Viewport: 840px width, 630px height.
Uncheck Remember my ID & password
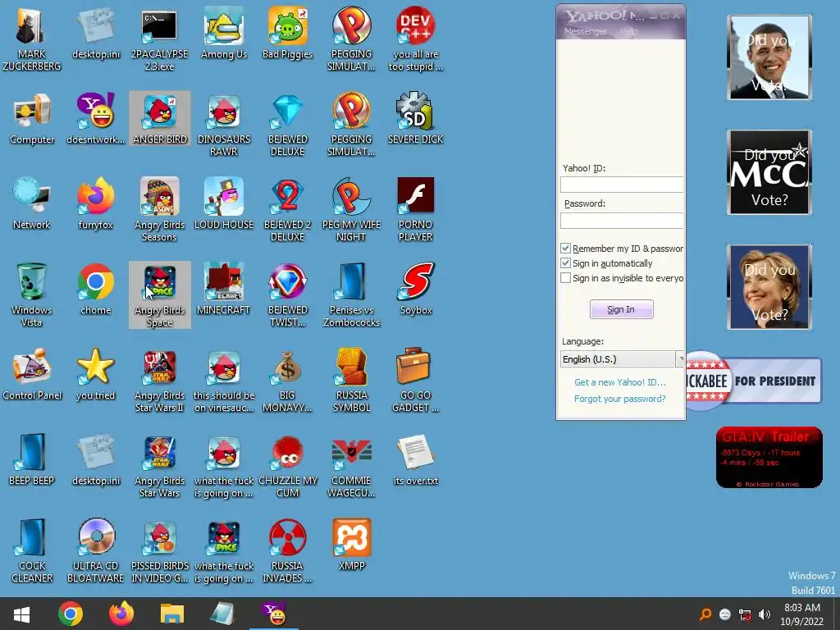(566, 248)
